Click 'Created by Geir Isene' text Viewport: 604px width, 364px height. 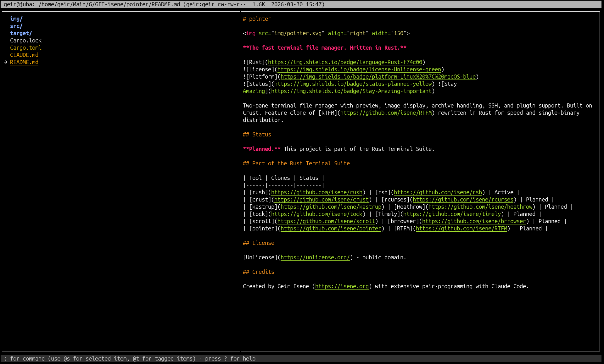(276, 286)
